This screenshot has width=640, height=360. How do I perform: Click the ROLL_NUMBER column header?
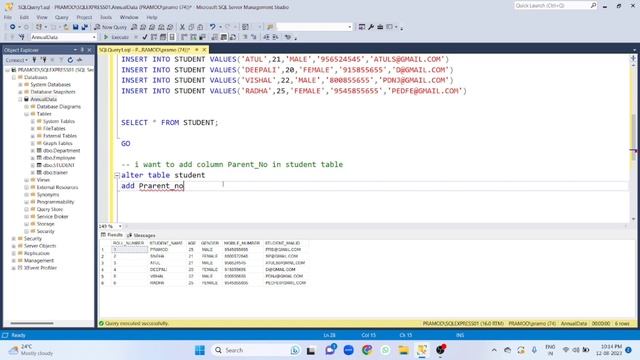[x=128, y=243]
